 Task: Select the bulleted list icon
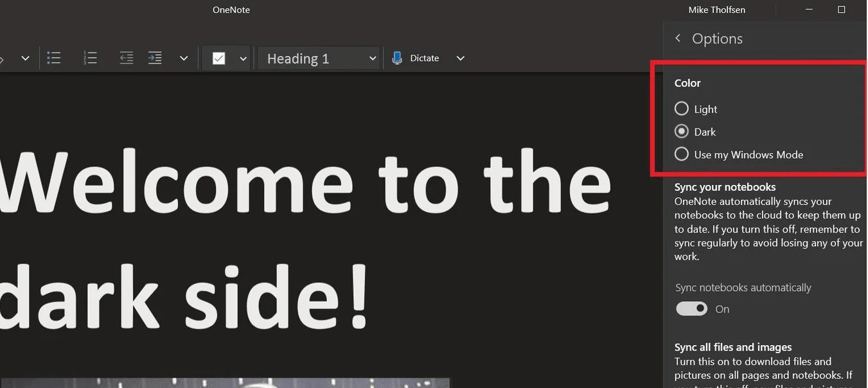(54, 58)
